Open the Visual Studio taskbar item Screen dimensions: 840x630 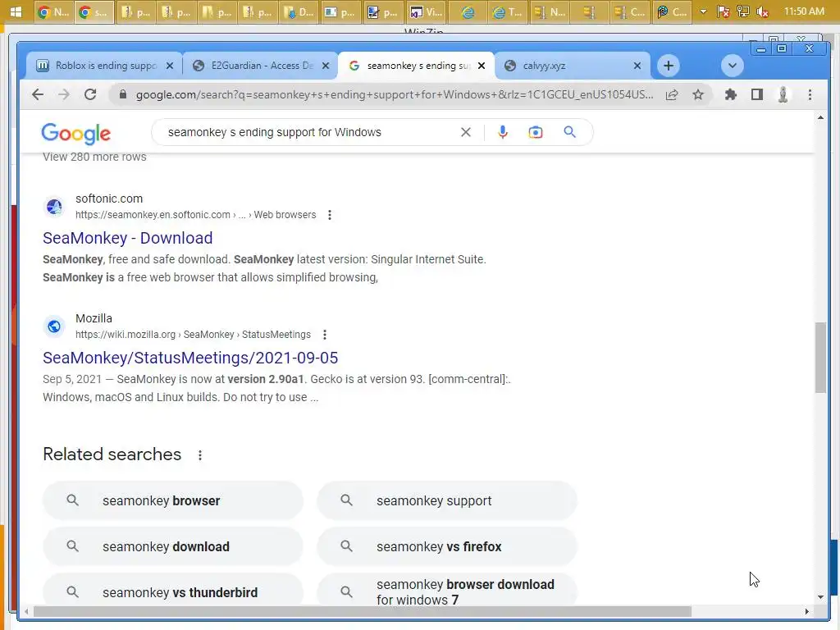[x=426, y=11]
